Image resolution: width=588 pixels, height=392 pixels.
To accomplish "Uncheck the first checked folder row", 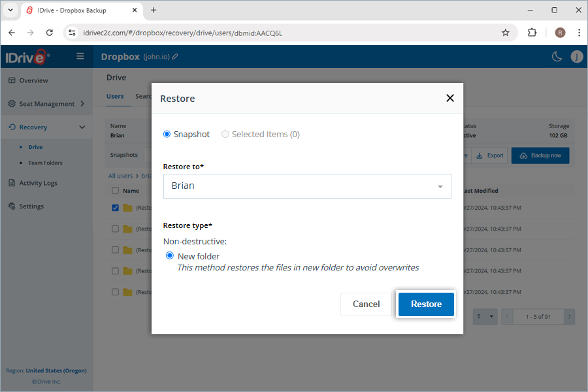I will pos(115,208).
